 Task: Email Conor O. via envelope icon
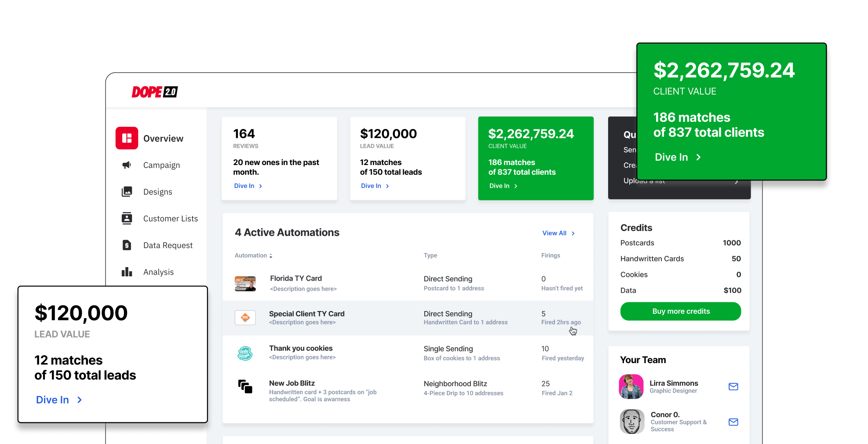click(733, 422)
